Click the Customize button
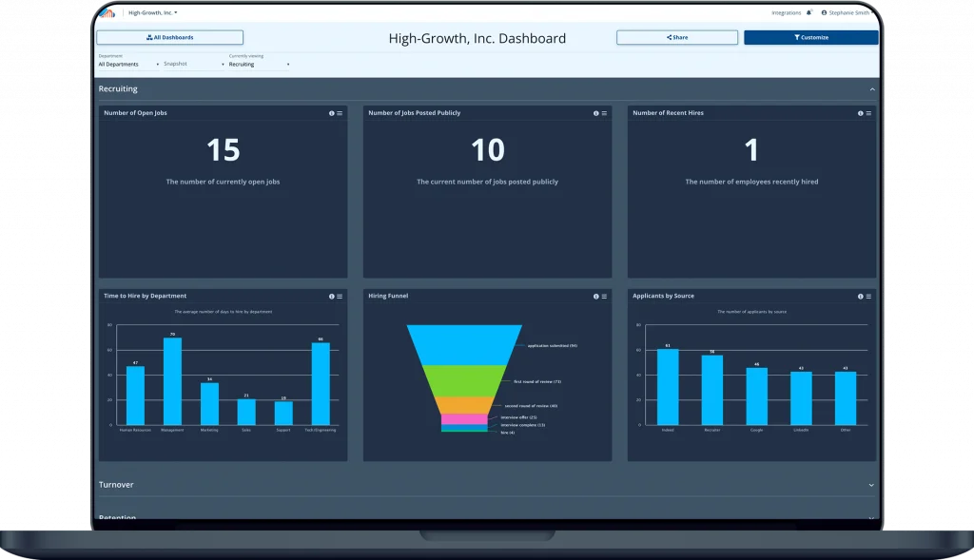The image size is (974, 560). click(810, 38)
